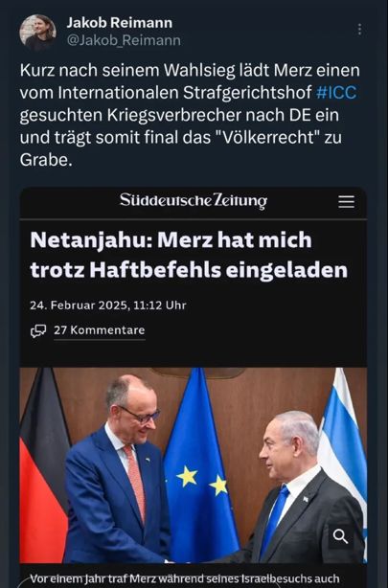Click the dark Süddeutsche Zeitung header bar
Image resolution: width=388 pixels, height=588 pixels.
click(x=194, y=202)
